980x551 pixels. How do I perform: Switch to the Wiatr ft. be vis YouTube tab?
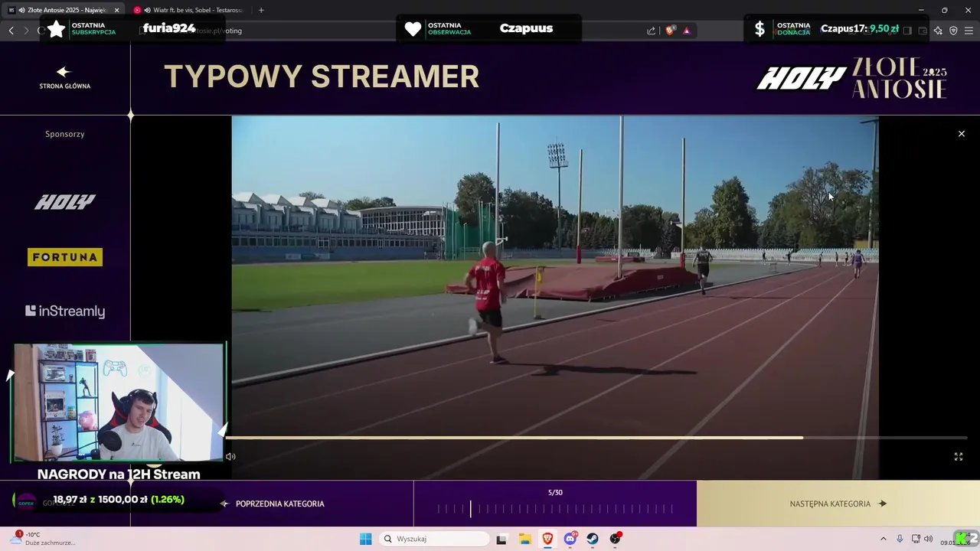188,10
